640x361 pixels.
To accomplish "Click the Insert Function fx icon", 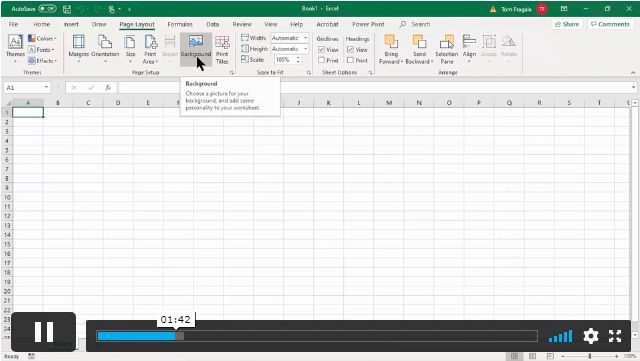I will 108,87.
